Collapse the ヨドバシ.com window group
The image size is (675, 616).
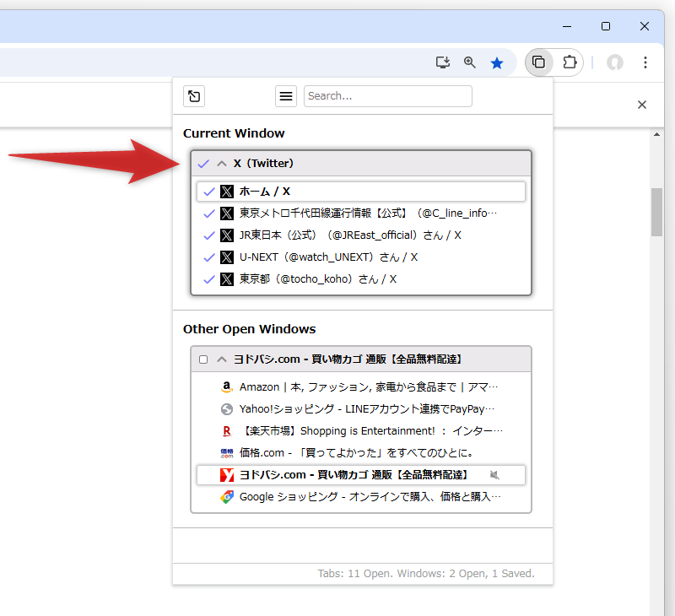pos(222,359)
